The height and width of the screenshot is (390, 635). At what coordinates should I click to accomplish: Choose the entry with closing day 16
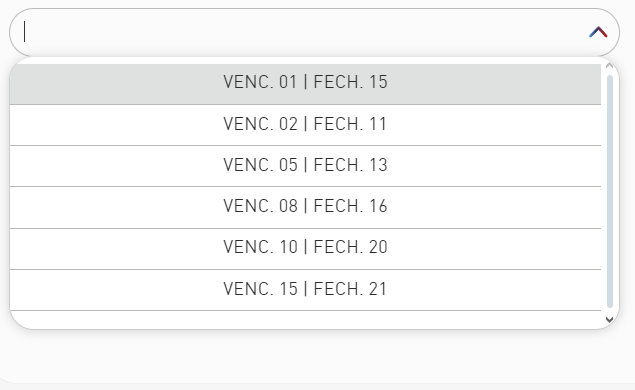305,208
